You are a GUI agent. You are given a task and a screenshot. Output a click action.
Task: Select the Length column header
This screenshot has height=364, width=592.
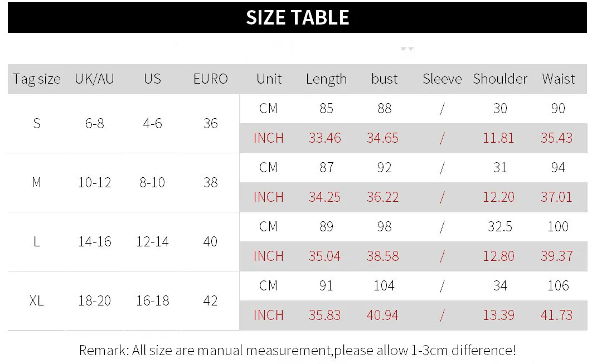coord(326,79)
